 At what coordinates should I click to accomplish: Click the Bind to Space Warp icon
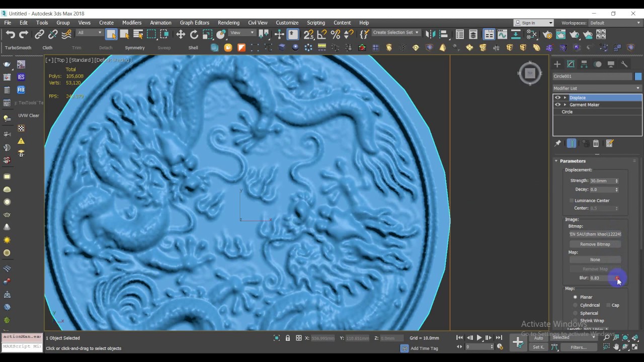click(66, 35)
